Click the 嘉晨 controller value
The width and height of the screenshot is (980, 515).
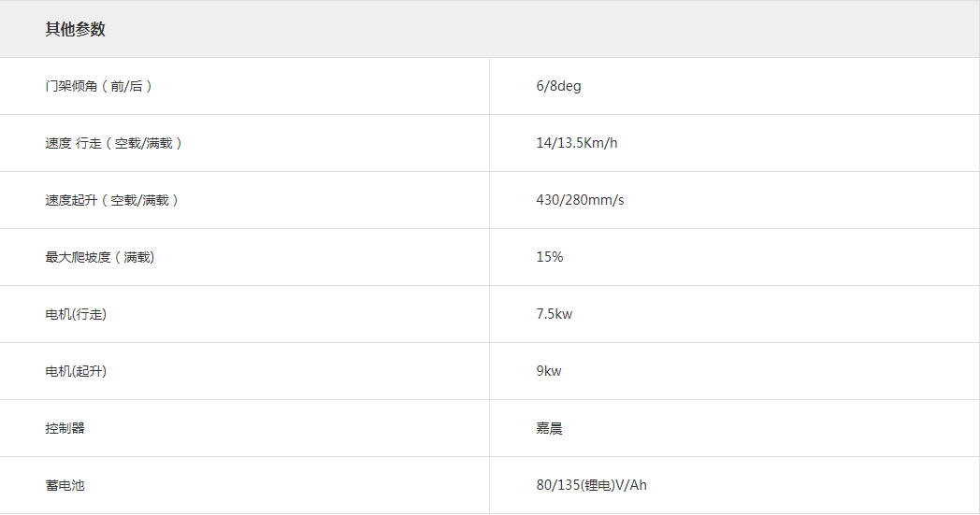point(549,428)
